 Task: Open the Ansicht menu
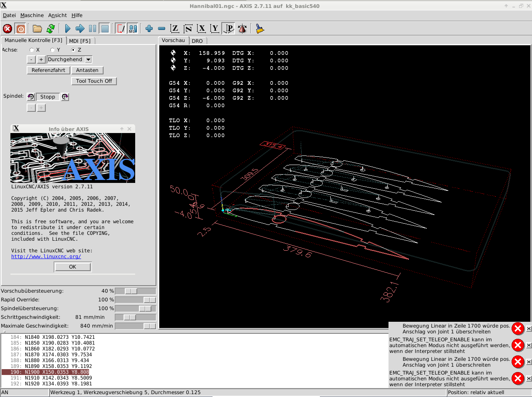pos(57,15)
